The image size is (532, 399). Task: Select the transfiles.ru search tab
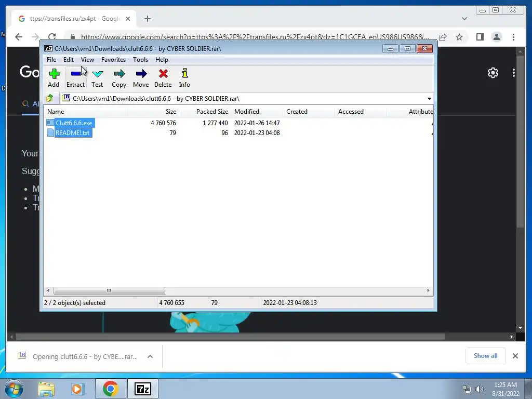[x=74, y=19]
